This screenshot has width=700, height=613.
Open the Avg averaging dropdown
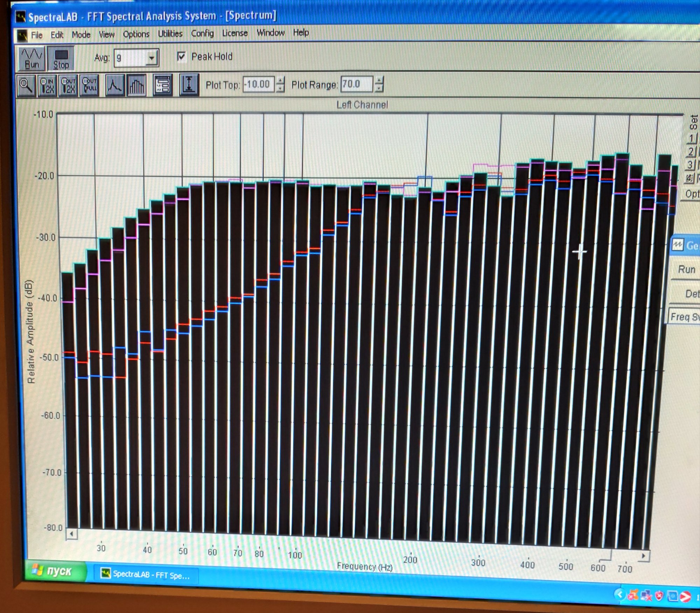tap(152, 58)
